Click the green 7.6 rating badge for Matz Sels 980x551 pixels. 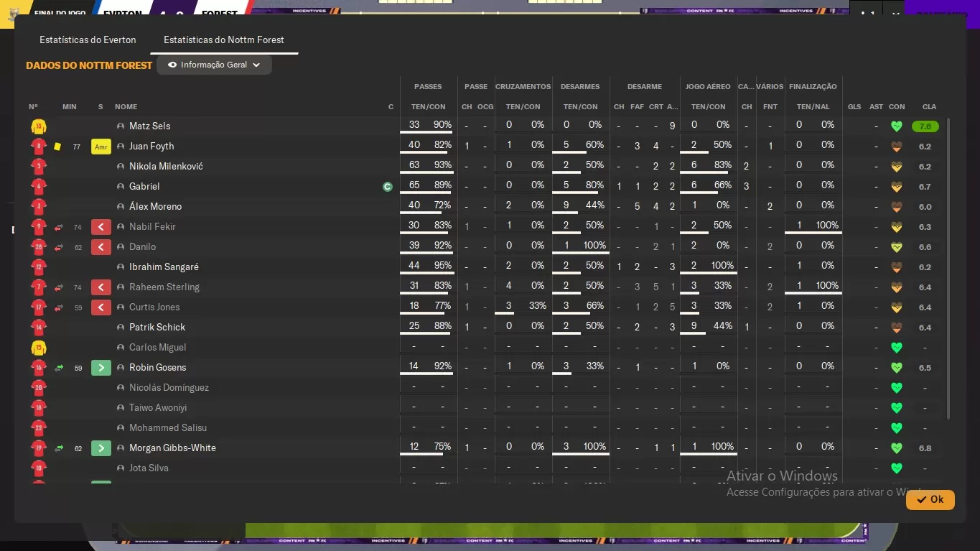(x=925, y=126)
